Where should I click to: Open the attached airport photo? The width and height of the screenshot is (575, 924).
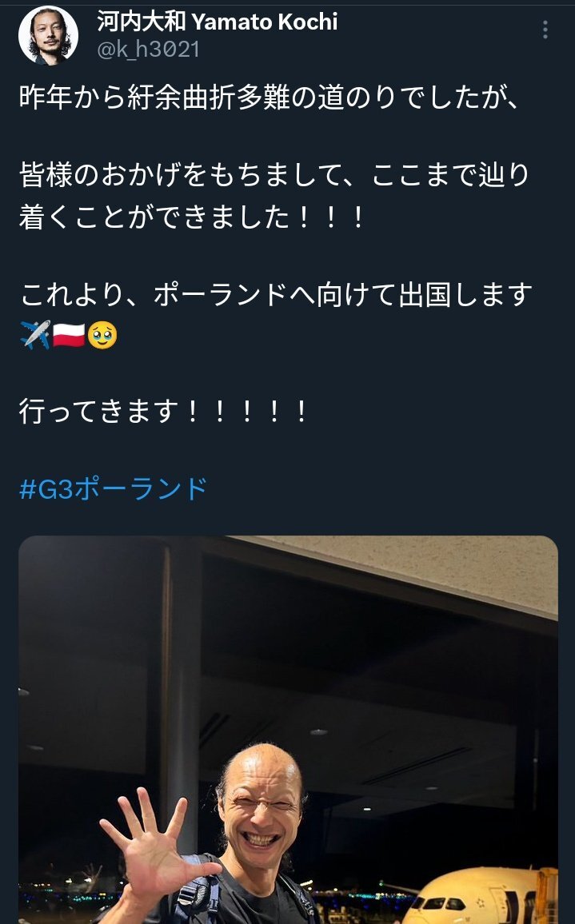tap(289, 730)
